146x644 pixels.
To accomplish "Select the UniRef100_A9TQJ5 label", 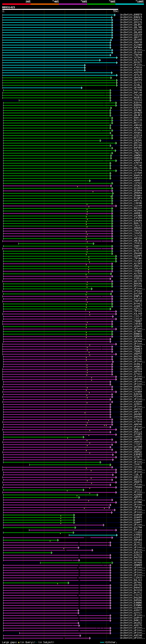I will click(x=131, y=75).
